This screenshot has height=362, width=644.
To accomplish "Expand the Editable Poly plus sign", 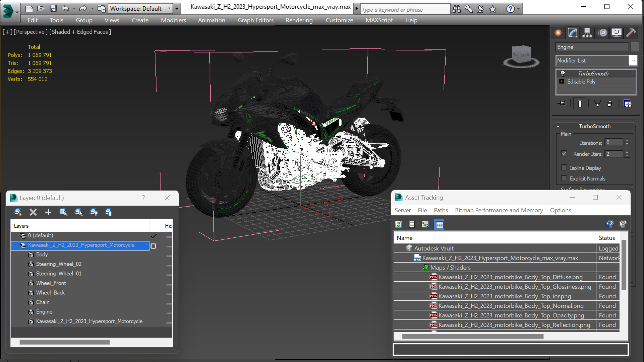I will [x=562, y=81].
